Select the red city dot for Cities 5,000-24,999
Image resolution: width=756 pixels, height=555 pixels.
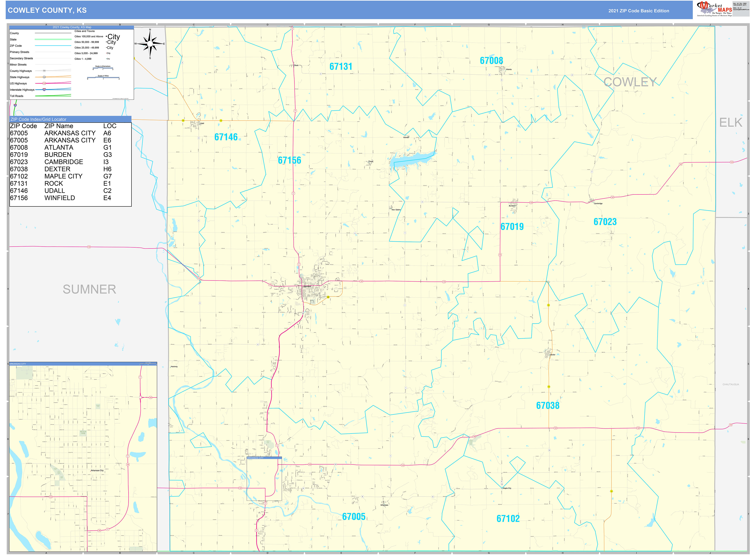(x=106, y=53)
